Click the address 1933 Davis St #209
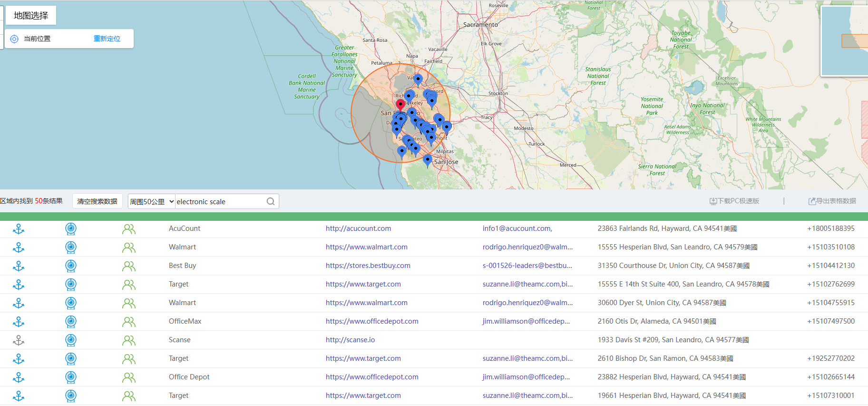Viewport: 868px width, 406px height. (x=673, y=340)
